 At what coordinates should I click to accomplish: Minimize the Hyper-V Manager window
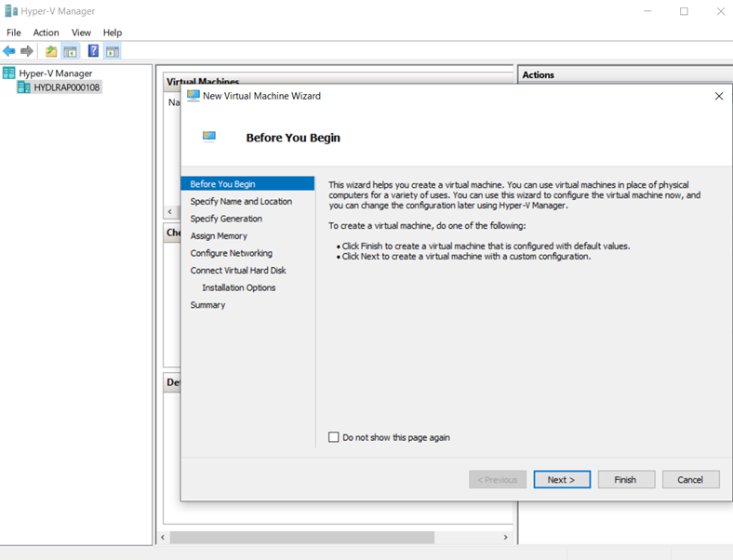[x=647, y=11]
